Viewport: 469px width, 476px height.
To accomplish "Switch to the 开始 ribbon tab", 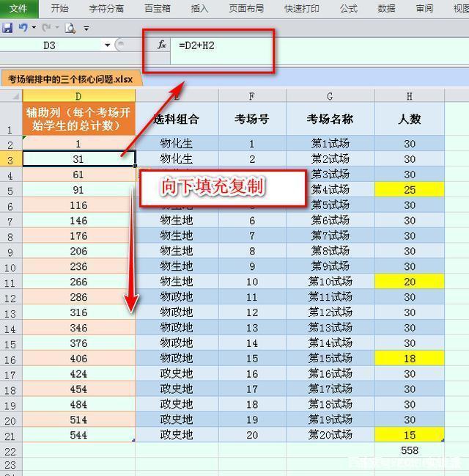I will click(x=59, y=9).
